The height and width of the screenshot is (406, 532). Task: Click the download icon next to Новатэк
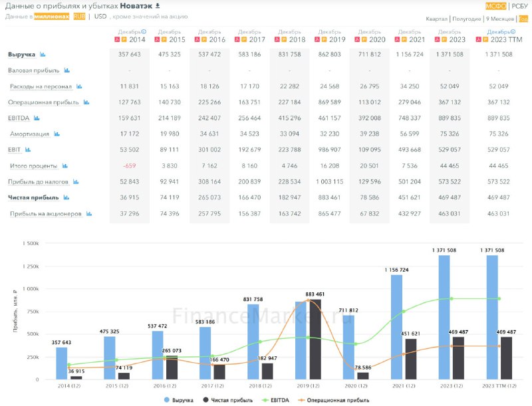(x=158, y=6)
